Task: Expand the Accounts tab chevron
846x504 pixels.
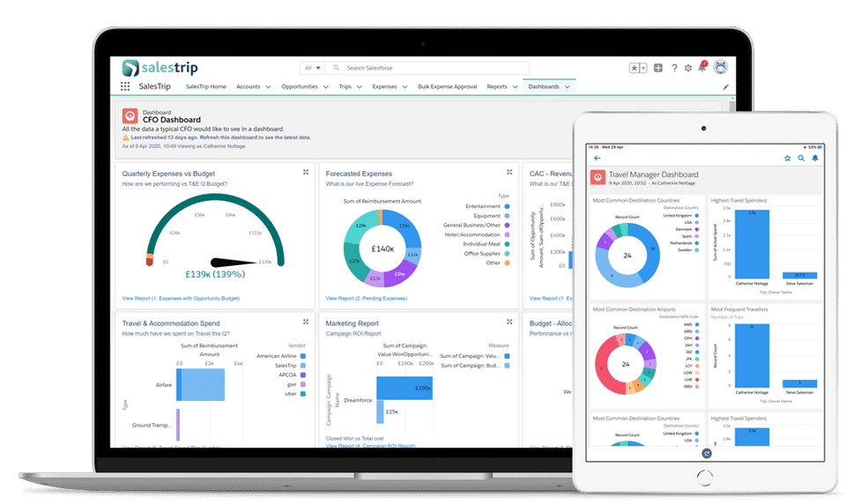Action: coord(268,87)
